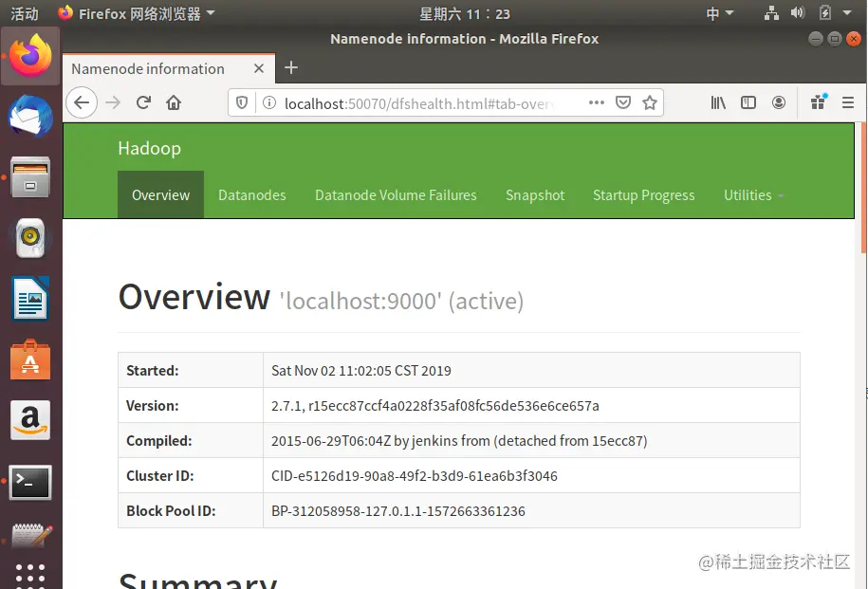Click the forward navigation arrow

click(113, 102)
